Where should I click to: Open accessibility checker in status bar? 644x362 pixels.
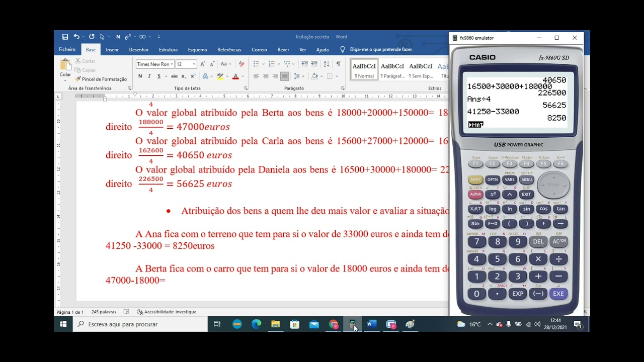pos(167,312)
